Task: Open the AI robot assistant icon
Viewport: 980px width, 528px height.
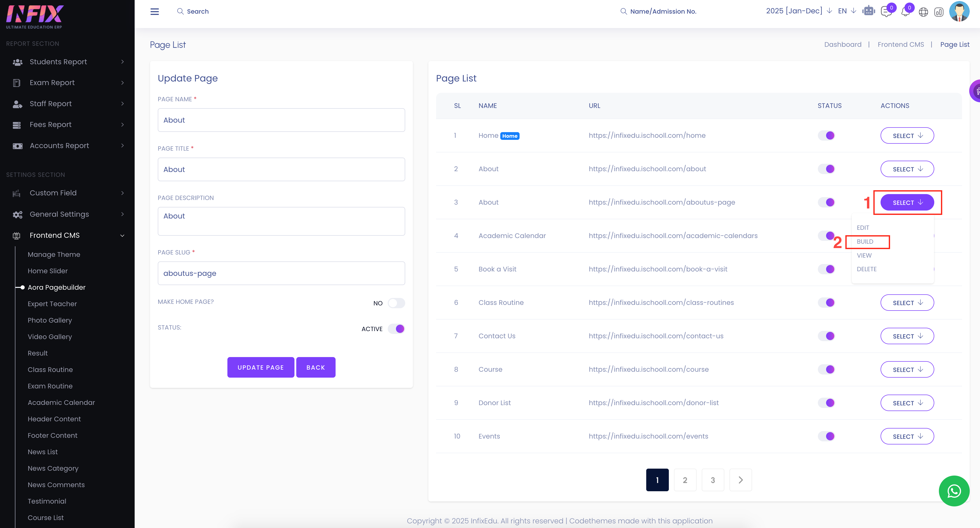Action: tap(868, 11)
